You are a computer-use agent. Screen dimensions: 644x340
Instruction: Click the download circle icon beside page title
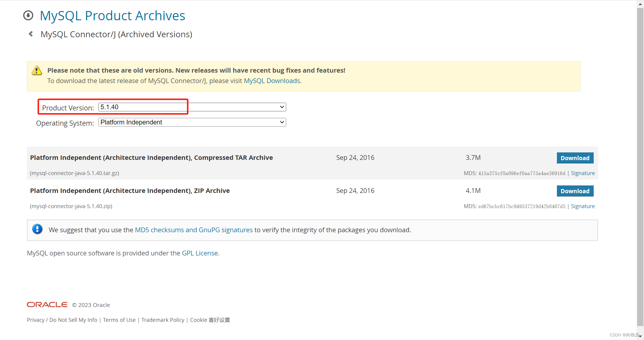28,15
